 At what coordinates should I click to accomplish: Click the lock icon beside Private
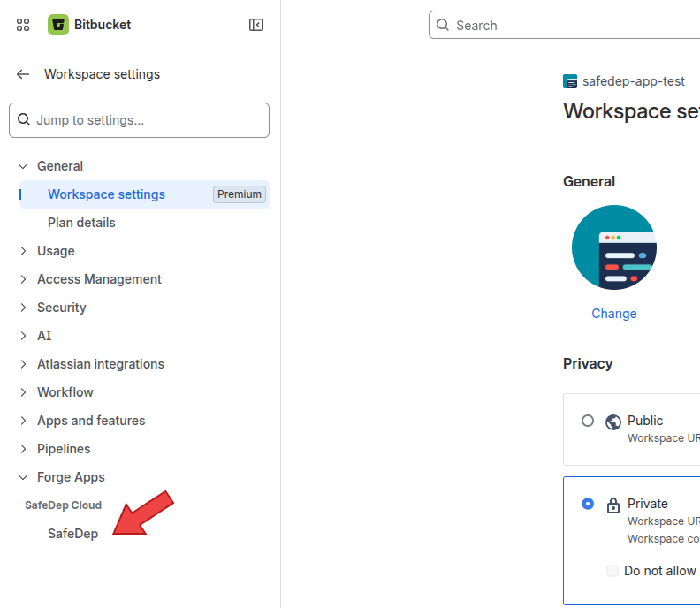[x=613, y=505]
